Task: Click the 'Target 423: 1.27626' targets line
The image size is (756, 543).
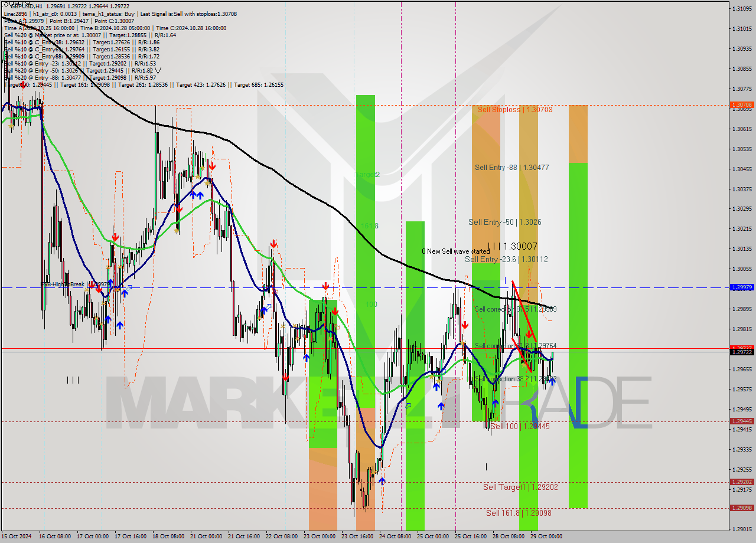Action: (x=144, y=85)
